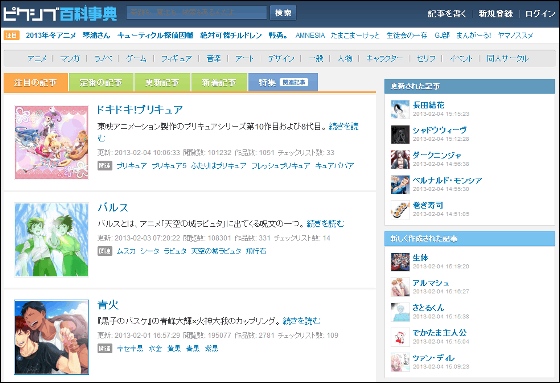Open the バルス article thumbnail

[51, 239]
